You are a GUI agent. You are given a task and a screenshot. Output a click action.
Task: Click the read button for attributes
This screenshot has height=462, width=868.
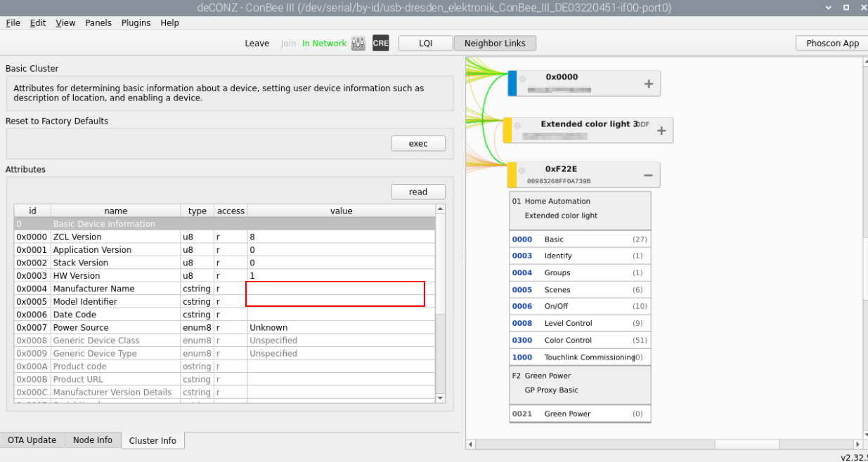(418, 192)
